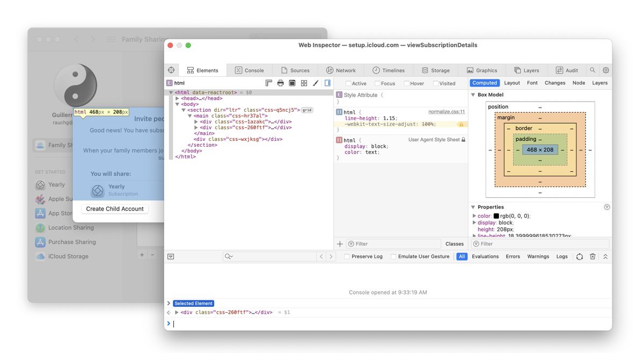Click the print styles printer icon
The height and width of the screenshot is (353, 644).
tap(280, 83)
